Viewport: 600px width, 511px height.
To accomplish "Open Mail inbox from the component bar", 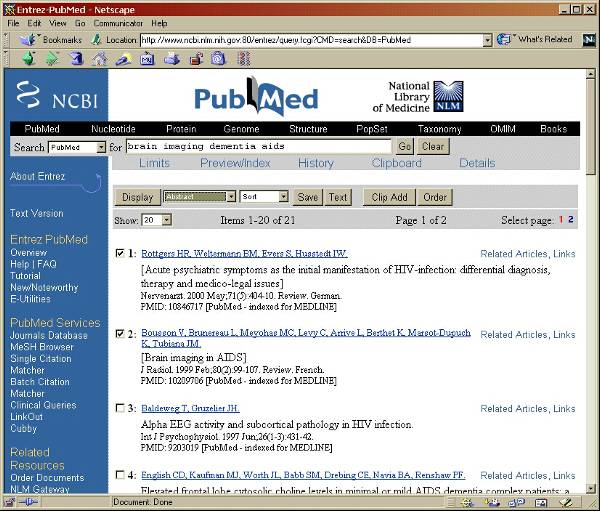I will 492,502.
